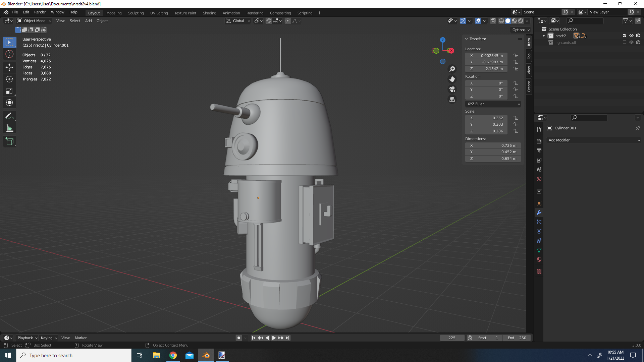Hide nrsdt2 collection in viewport
Screen dimensions: 644x362
click(x=631, y=36)
